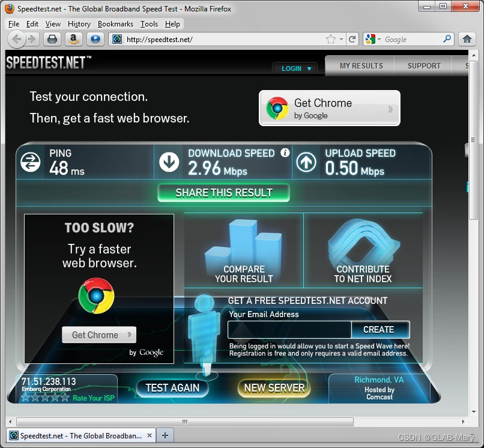Image resolution: width=484 pixels, height=448 pixels.
Task: Click the Your Email Address input field
Action: (289, 330)
